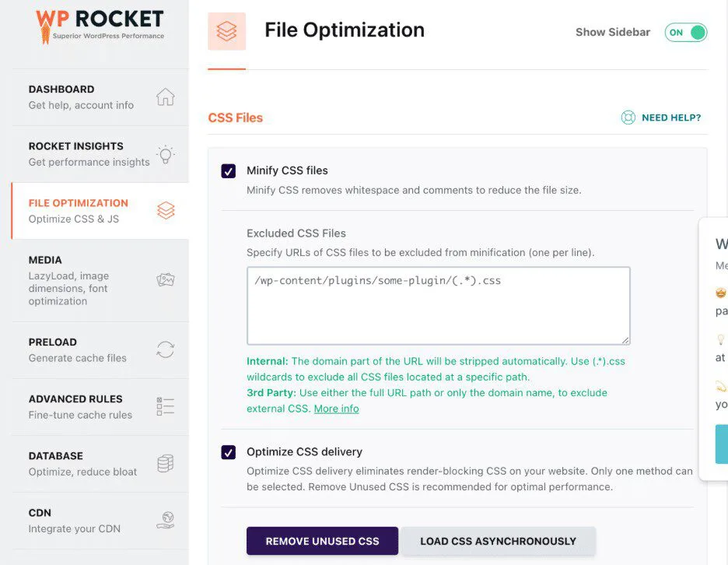The image size is (728, 565).
Task: Select the Dashboard home icon
Action: click(165, 97)
